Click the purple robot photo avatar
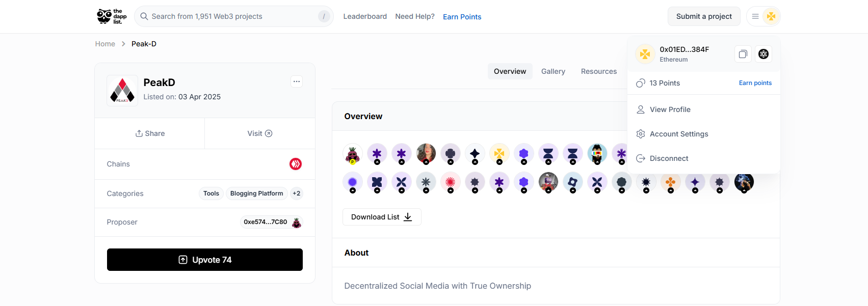868x306 pixels. [x=548, y=182]
